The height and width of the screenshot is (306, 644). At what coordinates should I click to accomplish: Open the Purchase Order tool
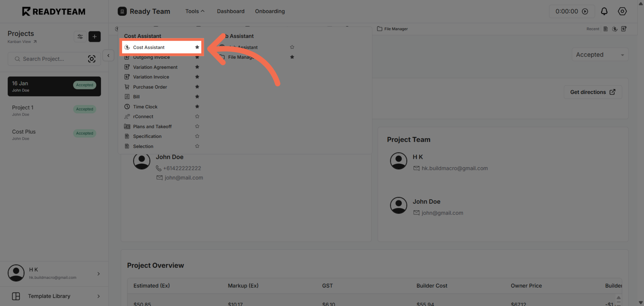150,87
